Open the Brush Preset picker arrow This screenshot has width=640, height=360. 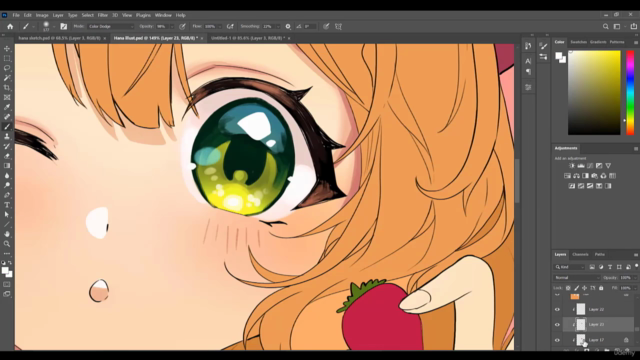coord(53,27)
